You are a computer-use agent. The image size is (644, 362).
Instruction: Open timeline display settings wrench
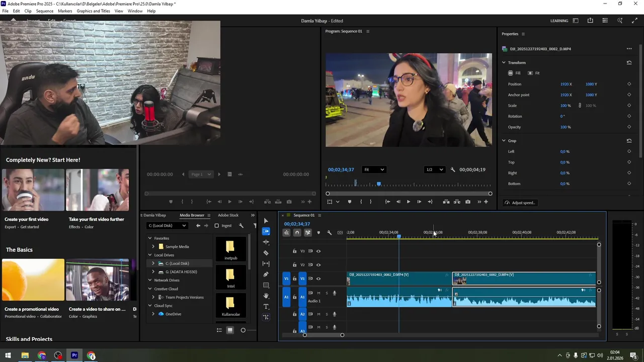[x=329, y=233]
